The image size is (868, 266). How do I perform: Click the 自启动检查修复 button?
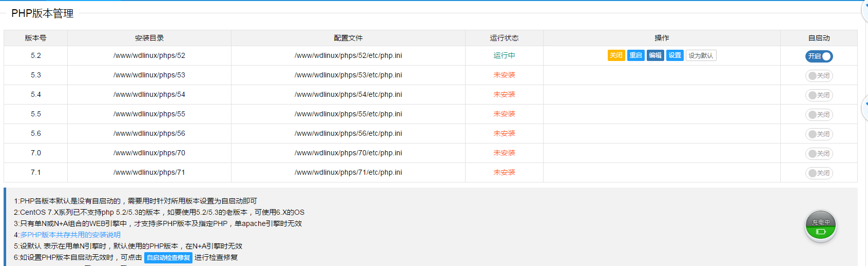point(168,258)
